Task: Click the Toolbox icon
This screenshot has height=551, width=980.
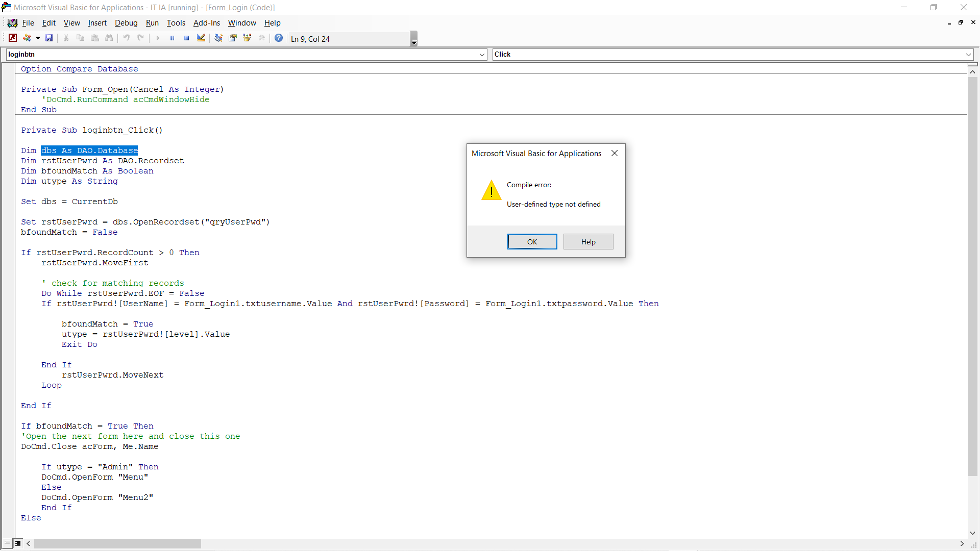Action: click(262, 38)
